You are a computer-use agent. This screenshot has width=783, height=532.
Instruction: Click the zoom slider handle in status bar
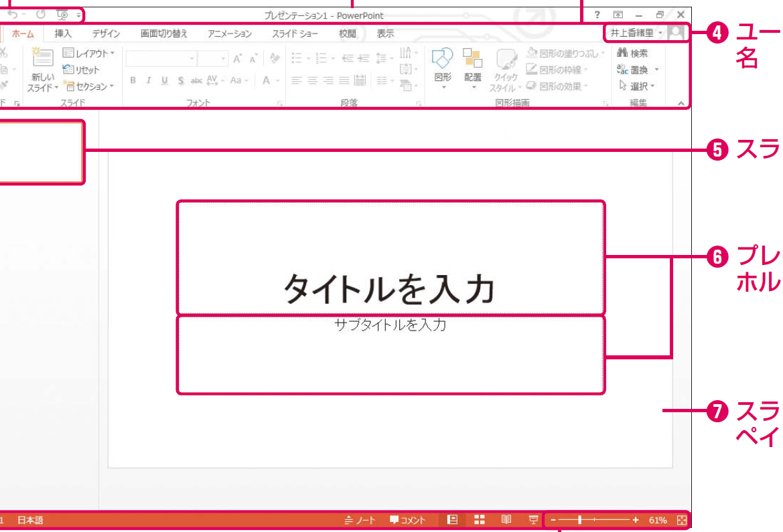580,520
